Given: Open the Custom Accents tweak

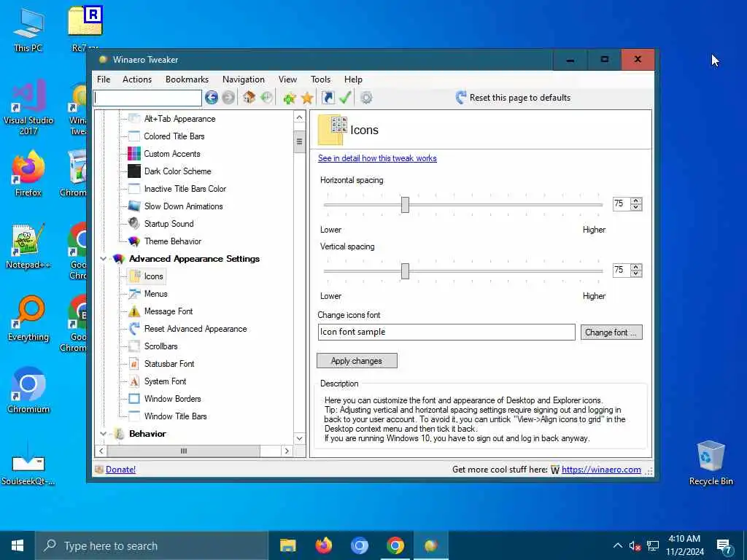Looking at the screenshot, I should click(x=172, y=154).
